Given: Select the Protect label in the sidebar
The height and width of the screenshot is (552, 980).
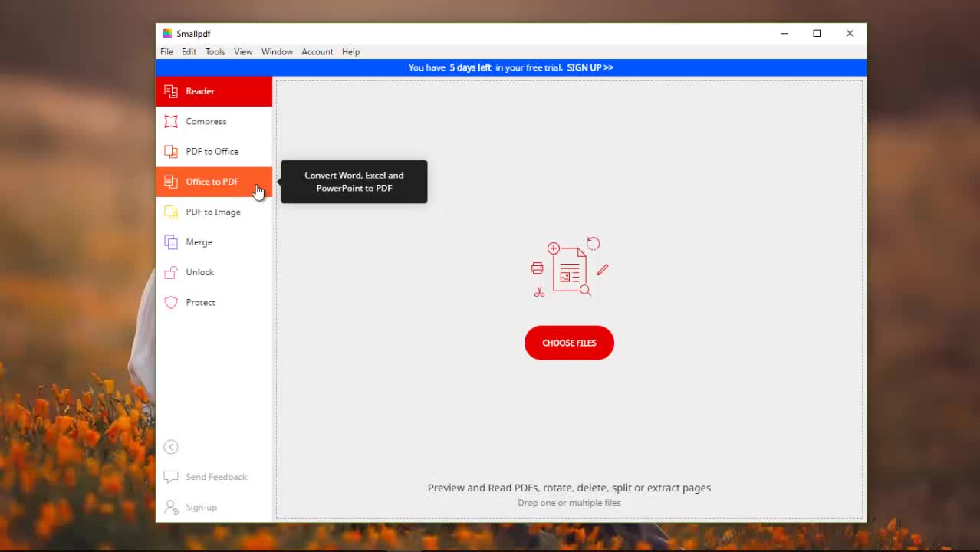Looking at the screenshot, I should (201, 303).
